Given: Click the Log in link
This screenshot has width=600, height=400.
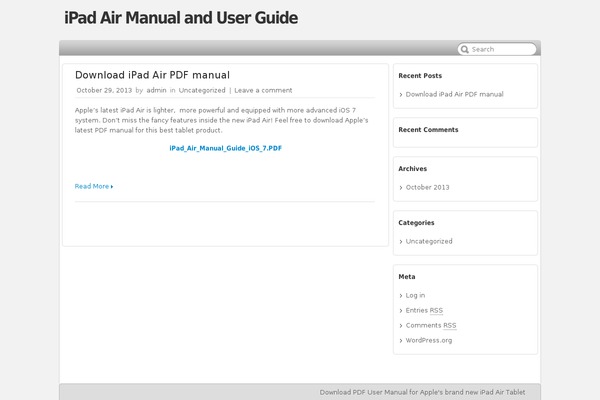Looking at the screenshot, I should (x=415, y=295).
